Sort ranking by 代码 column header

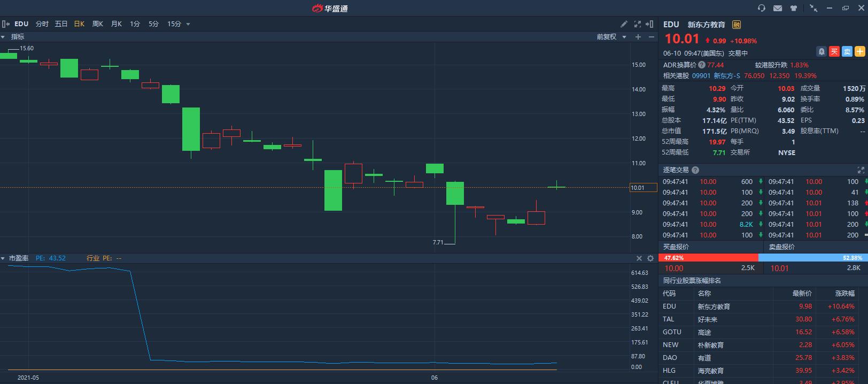click(669, 294)
